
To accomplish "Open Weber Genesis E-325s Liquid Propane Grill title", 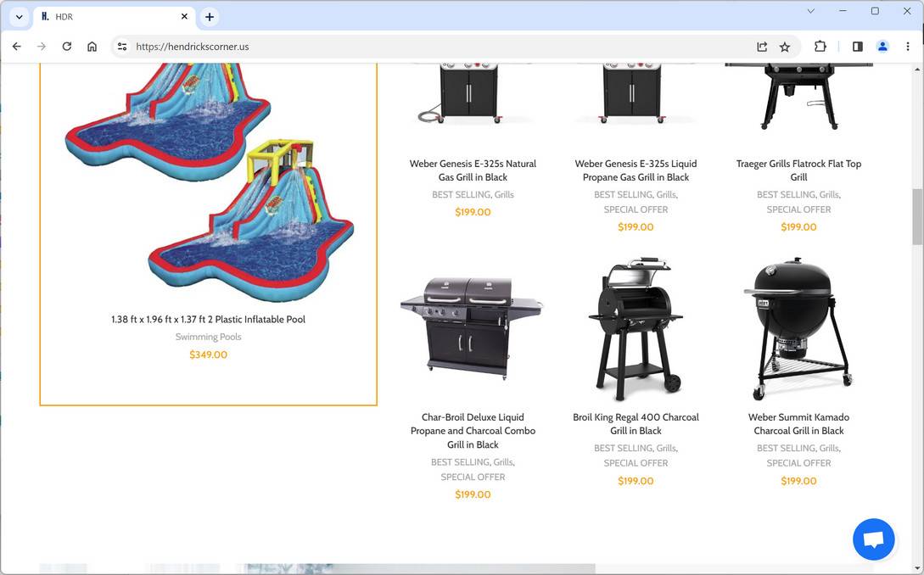I will point(636,170).
